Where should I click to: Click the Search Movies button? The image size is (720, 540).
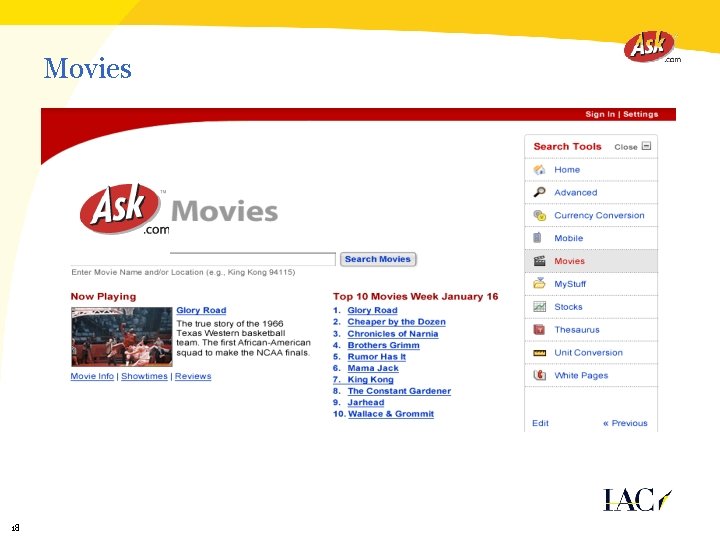coord(378,259)
